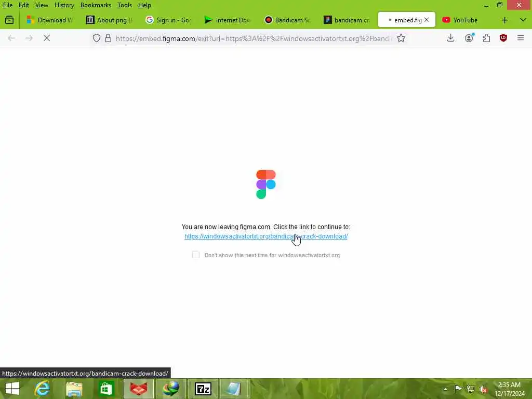Open the Help menu
Screen dimensions: 532x399
tap(144, 5)
